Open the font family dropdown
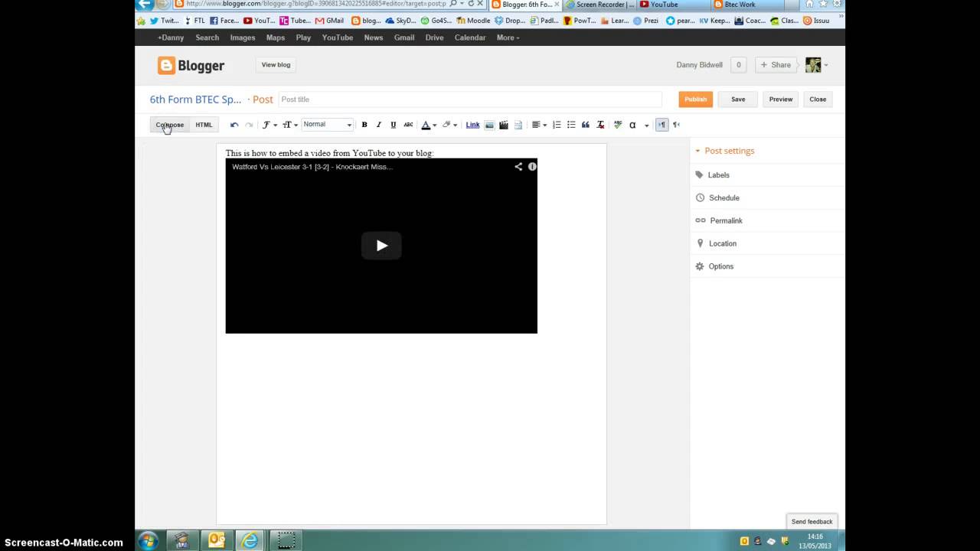 coord(269,125)
